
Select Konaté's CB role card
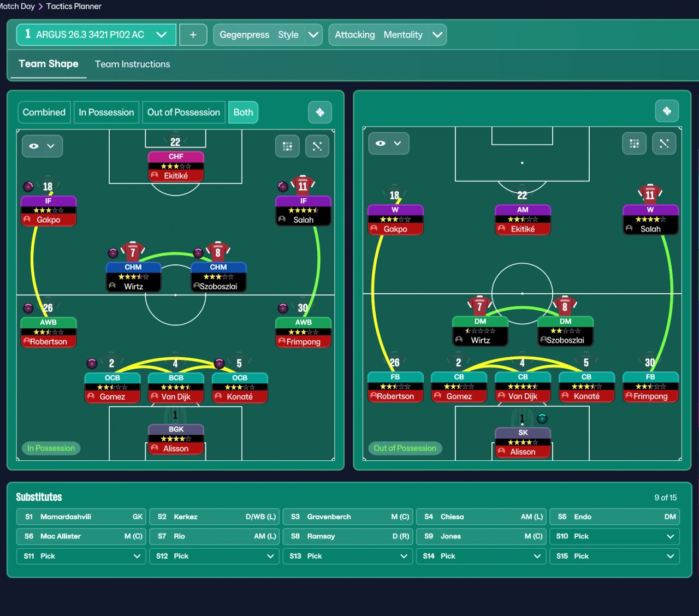[x=587, y=387]
